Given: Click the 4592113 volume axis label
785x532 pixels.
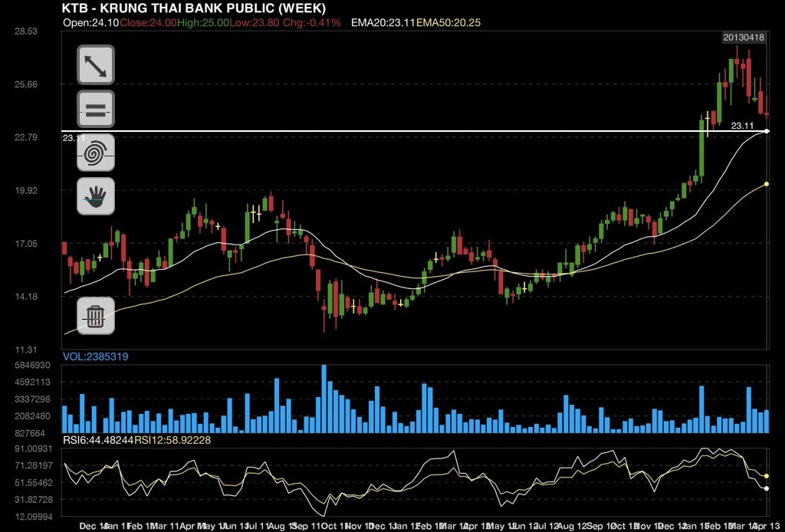Looking at the screenshot, I should [x=32, y=383].
